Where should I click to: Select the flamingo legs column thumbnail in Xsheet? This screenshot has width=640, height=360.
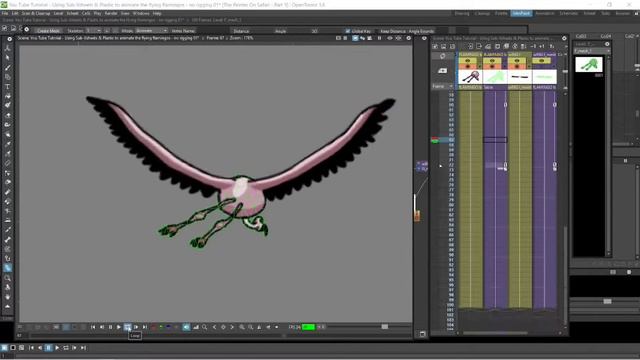pyautogui.click(x=470, y=77)
